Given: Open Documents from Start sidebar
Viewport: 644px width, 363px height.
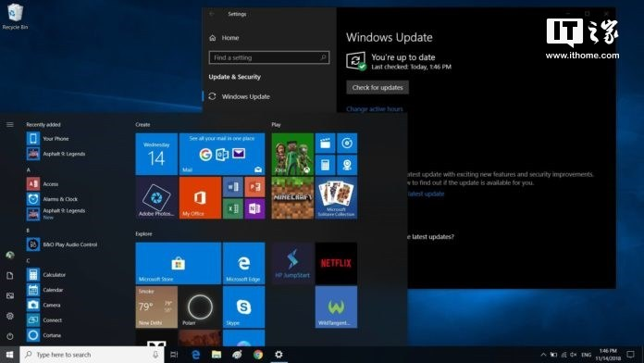Looking at the screenshot, I should point(10,275).
